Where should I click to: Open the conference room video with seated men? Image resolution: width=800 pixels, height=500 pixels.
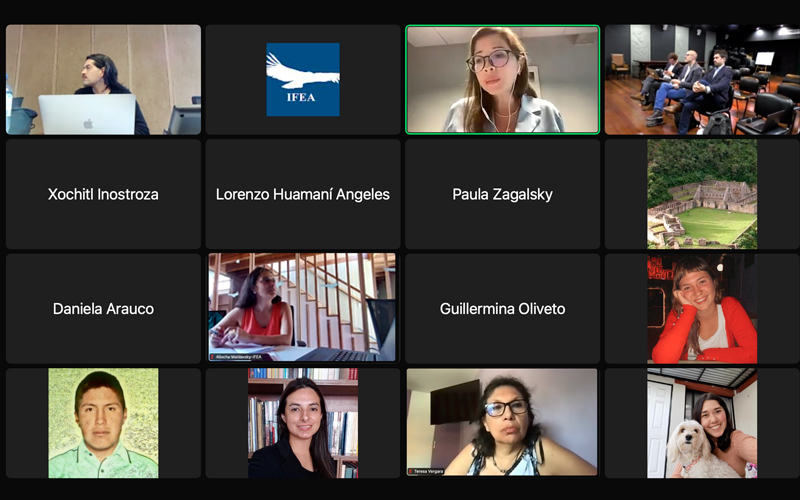point(702,80)
